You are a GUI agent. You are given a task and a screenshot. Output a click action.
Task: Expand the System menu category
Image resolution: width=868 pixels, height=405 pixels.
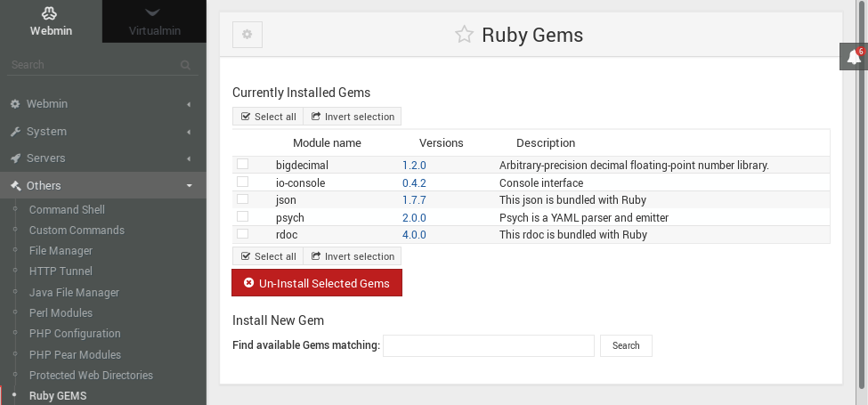(x=103, y=132)
